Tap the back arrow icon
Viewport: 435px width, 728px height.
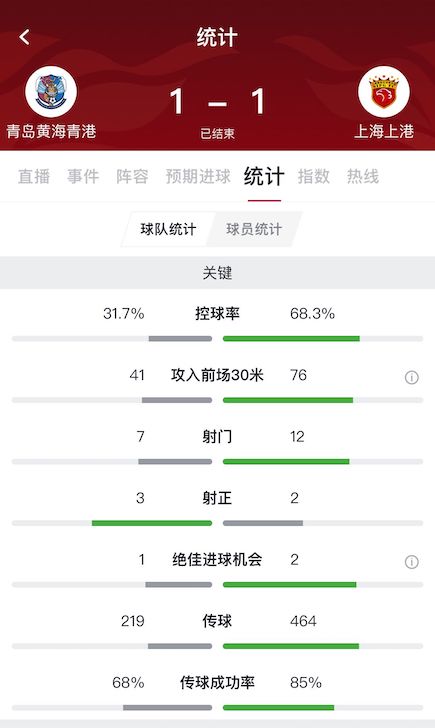tap(25, 37)
